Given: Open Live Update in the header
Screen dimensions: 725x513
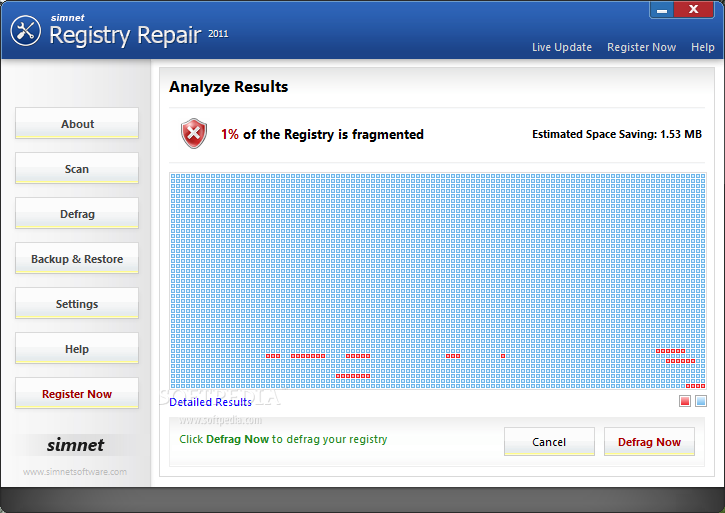Looking at the screenshot, I should coord(562,47).
